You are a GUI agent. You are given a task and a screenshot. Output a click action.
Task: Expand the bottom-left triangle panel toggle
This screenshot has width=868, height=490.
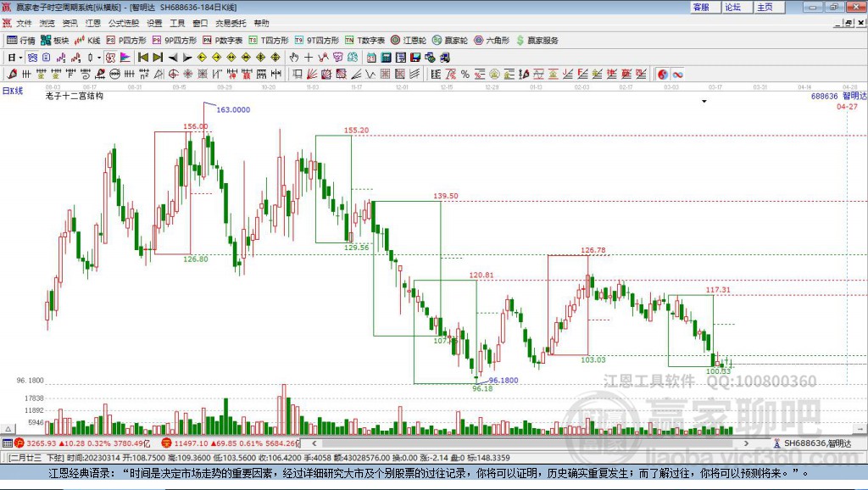point(8,429)
